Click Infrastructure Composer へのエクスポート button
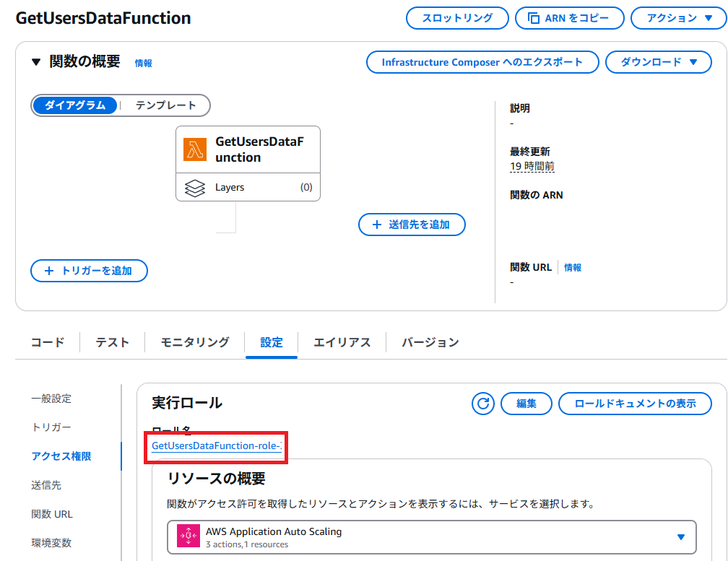The height and width of the screenshot is (561, 728). 482,62
